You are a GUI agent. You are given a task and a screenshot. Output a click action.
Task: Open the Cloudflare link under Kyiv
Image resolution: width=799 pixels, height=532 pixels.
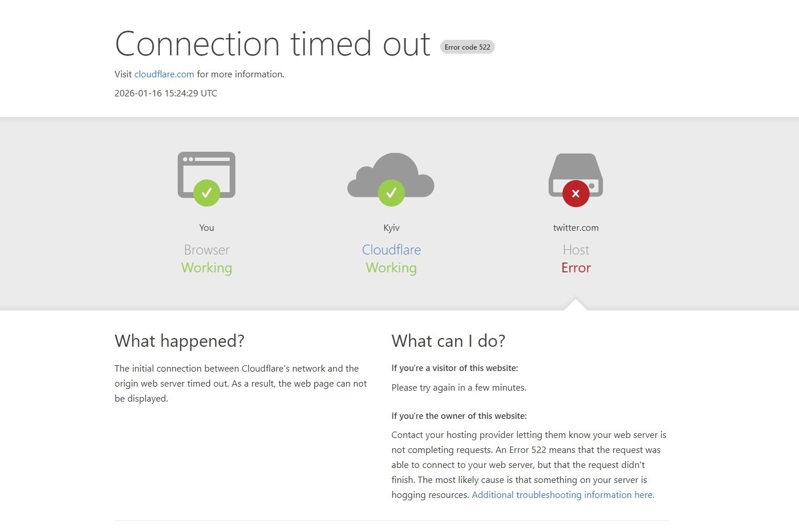point(391,250)
